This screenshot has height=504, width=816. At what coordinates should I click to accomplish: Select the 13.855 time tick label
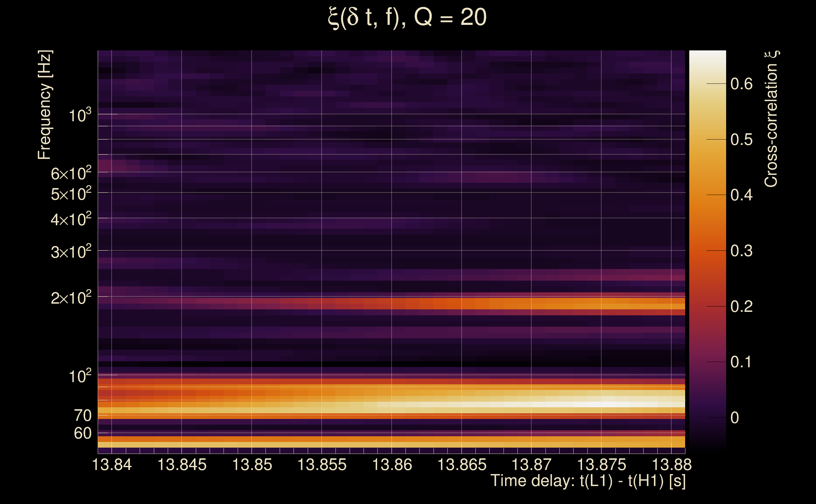tap(322, 464)
